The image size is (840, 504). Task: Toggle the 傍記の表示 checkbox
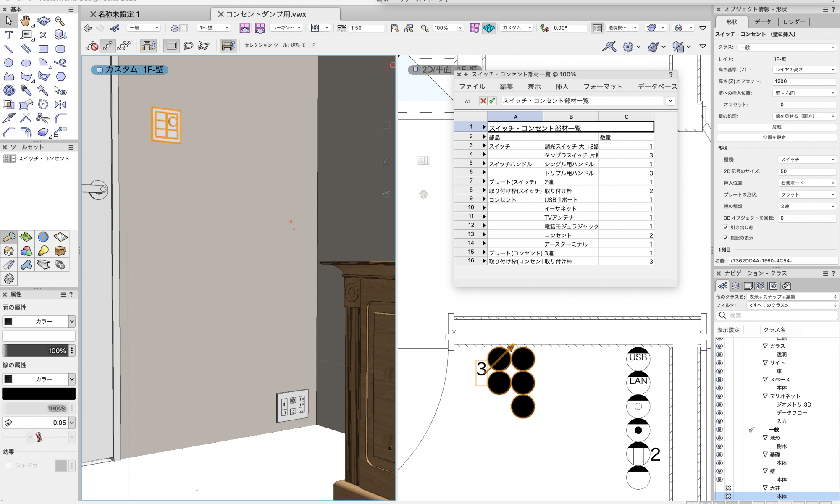(x=725, y=238)
